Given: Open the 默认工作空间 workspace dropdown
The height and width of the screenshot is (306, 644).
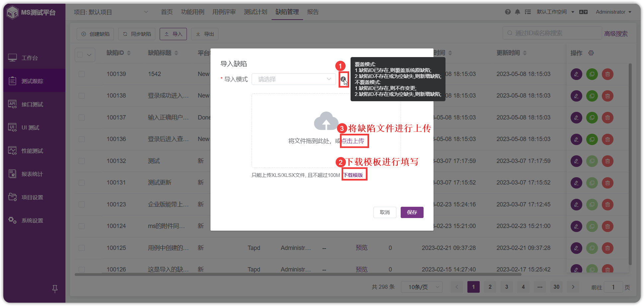Looking at the screenshot, I should click(555, 12).
